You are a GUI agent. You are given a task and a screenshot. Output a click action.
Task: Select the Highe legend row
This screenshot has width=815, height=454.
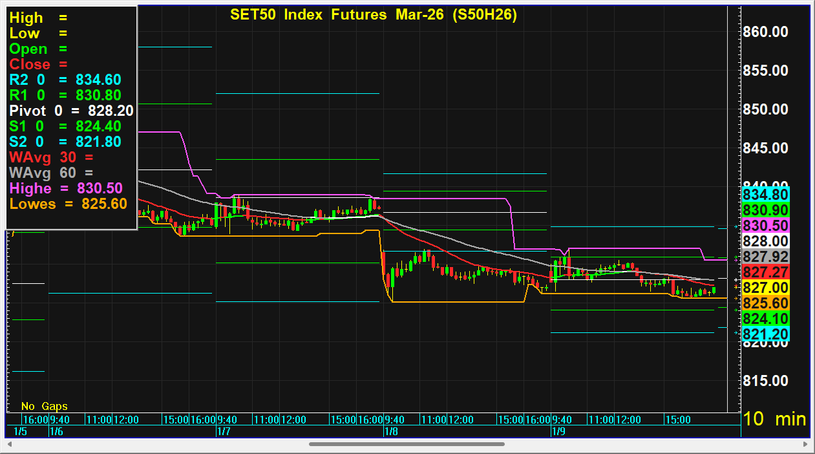click(65, 188)
